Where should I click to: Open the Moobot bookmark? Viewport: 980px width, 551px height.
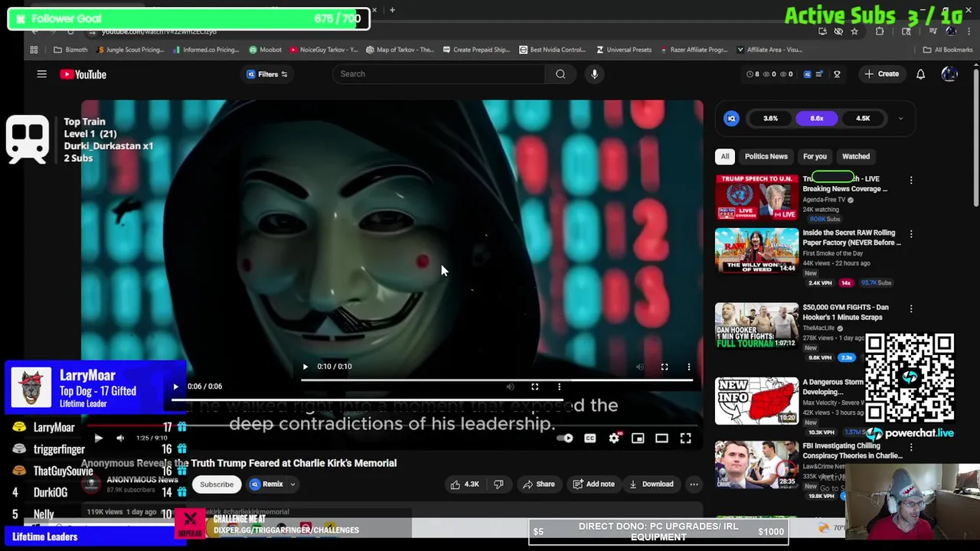point(265,50)
